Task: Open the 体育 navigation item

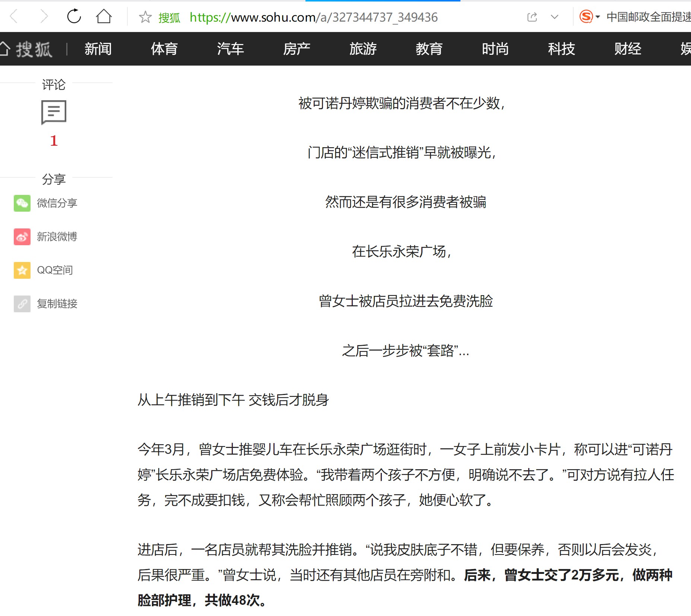Action: pos(164,49)
